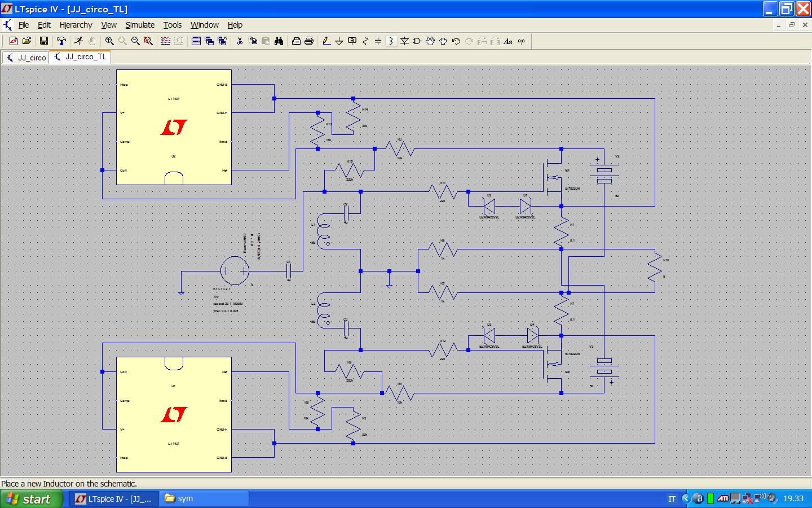Click the lower battery V3 symbol

coord(604,371)
